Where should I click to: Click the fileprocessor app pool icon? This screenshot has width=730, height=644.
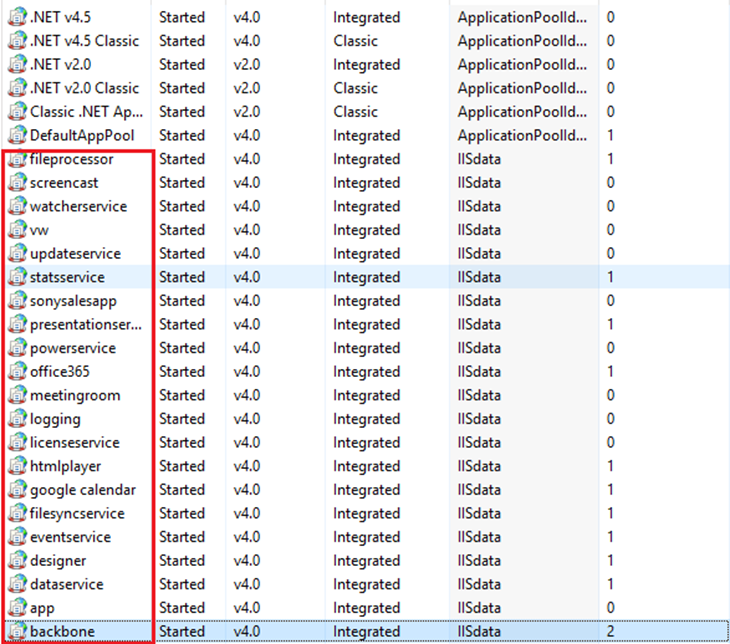tap(17, 160)
